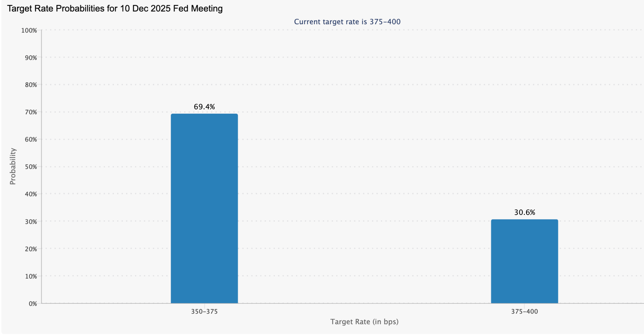
Task: Click the 40% y-axis tick label
Action: click(x=31, y=194)
